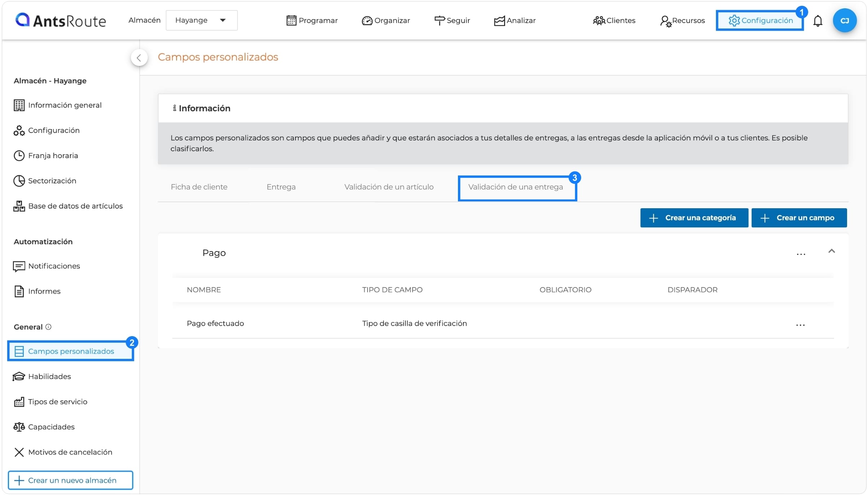Click the Información general building icon

pos(19,105)
